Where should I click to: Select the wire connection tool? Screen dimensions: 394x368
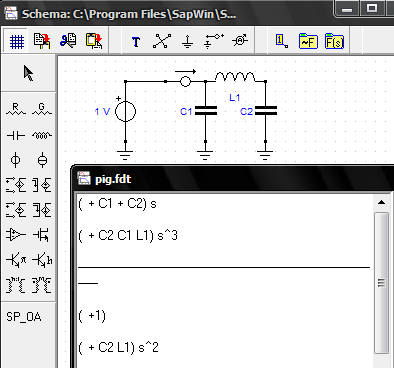click(x=162, y=41)
